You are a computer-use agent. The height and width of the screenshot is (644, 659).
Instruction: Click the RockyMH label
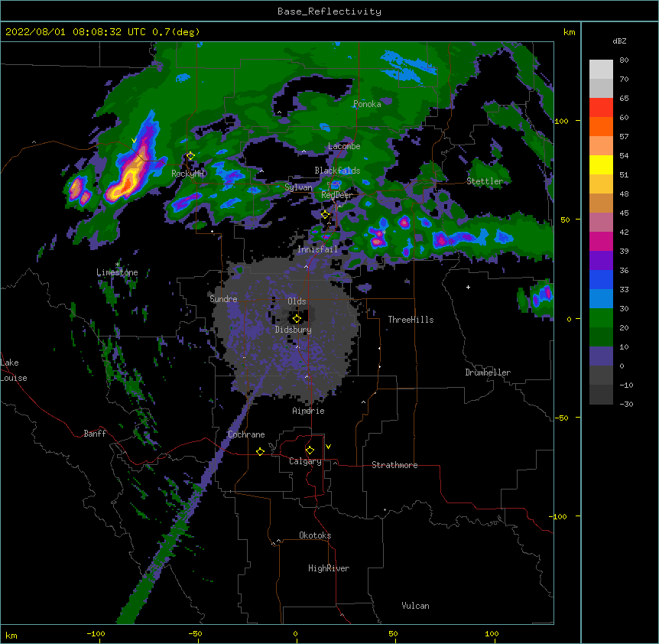(187, 174)
